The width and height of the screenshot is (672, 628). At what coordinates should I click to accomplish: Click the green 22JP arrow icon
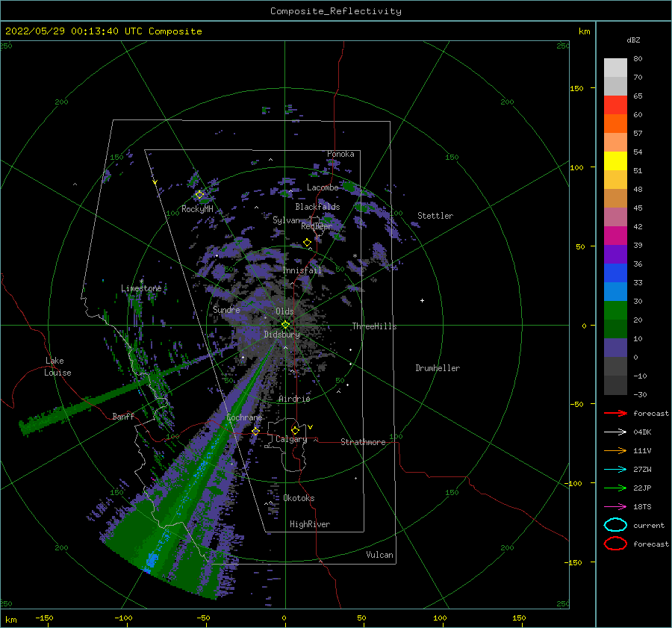pos(615,488)
